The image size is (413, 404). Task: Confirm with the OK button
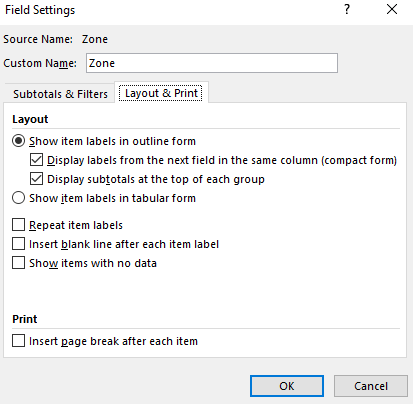point(287,386)
